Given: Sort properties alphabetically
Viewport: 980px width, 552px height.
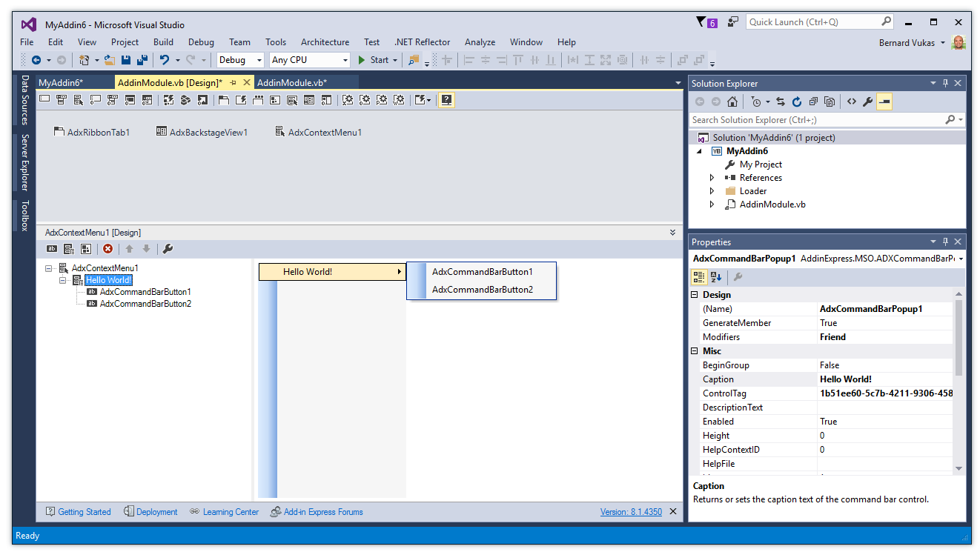Looking at the screenshot, I should [x=716, y=277].
